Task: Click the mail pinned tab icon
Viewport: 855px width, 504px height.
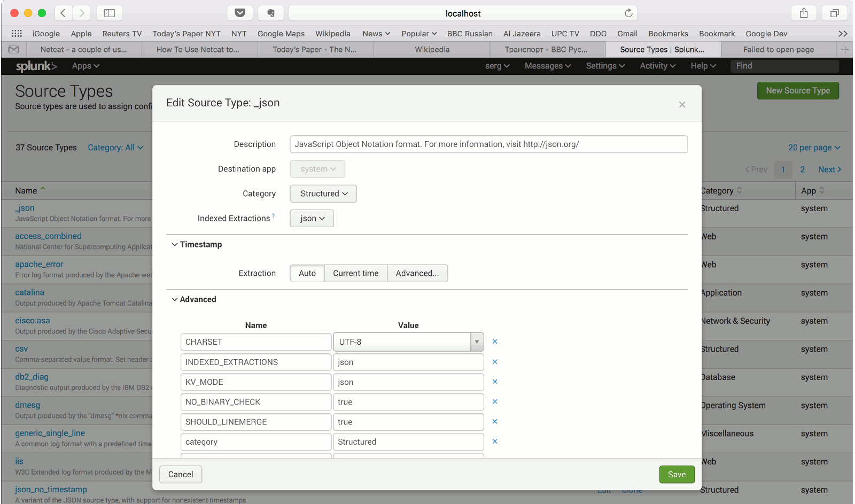Action: [14, 49]
